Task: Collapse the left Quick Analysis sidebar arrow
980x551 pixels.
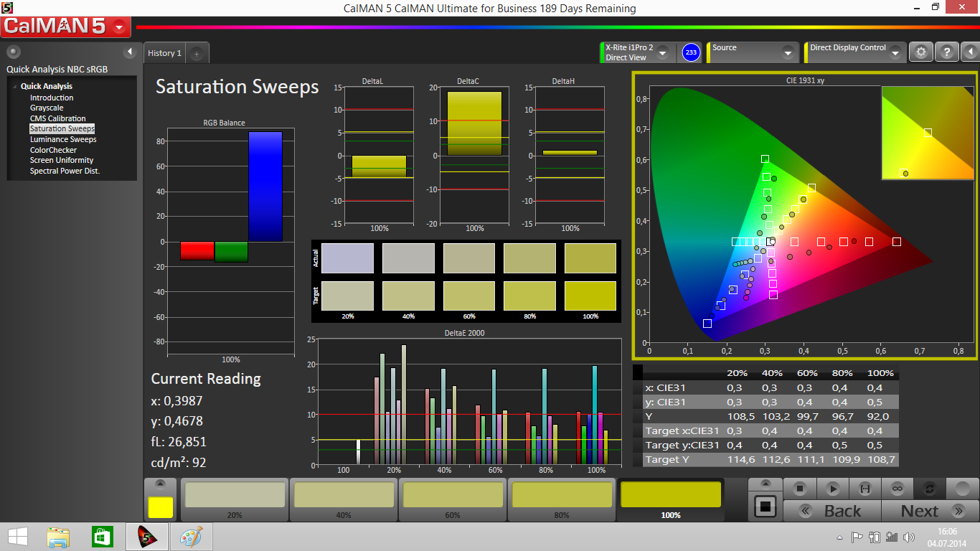Action: (130, 52)
